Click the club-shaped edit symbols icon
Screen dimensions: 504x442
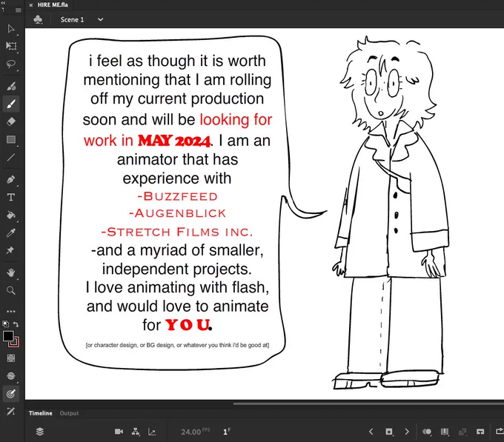pos(38,19)
